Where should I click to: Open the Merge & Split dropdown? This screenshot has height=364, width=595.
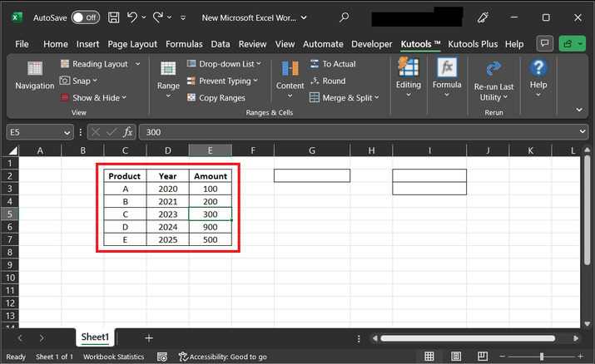point(377,98)
